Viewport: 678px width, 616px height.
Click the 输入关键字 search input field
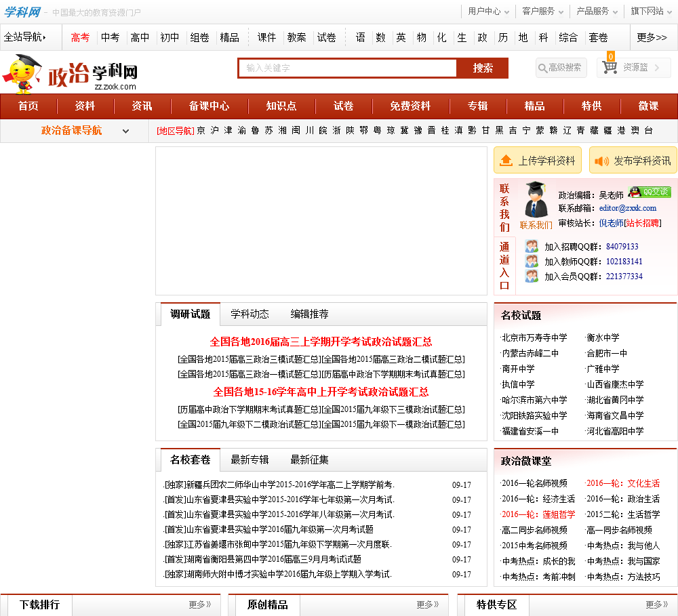[347, 68]
